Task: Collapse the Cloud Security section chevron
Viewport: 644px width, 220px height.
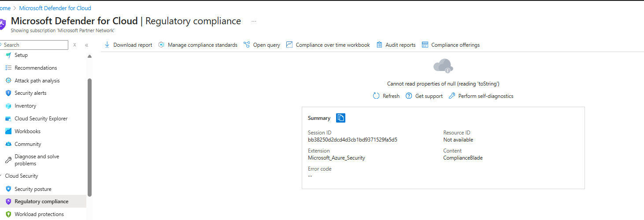Action: tap(1, 176)
